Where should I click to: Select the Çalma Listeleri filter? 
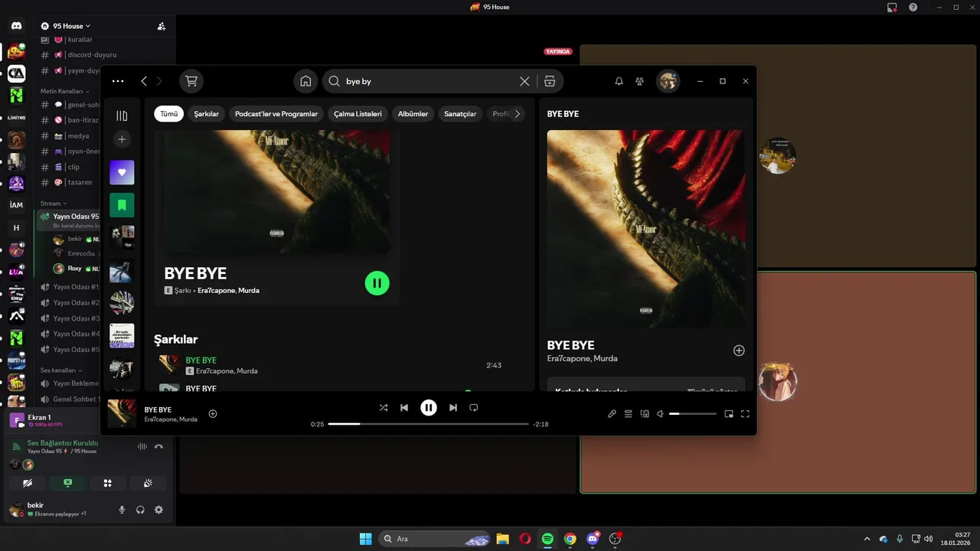coord(358,114)
